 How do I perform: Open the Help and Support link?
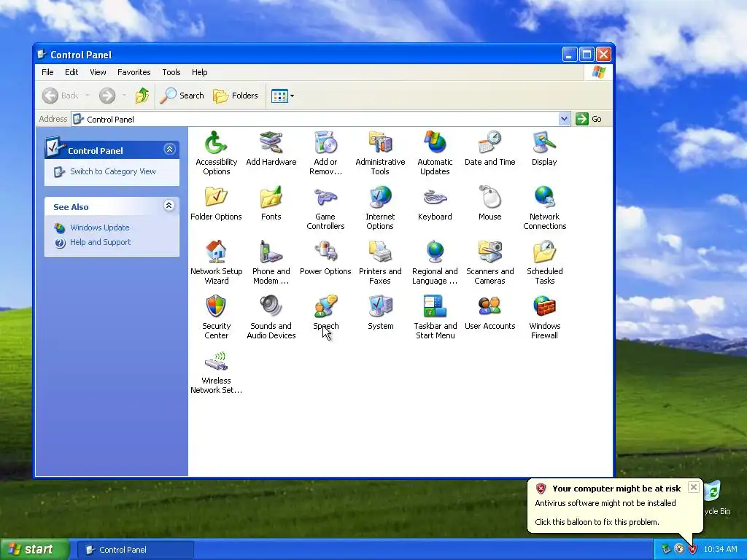click(100, 242)
